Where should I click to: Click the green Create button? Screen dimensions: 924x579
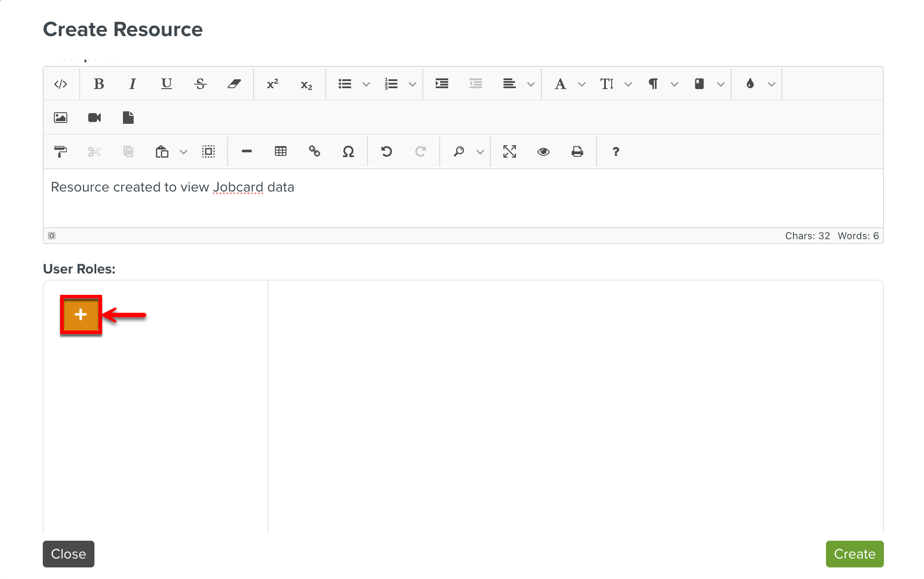pyautogui.click(x=854, y=554)
